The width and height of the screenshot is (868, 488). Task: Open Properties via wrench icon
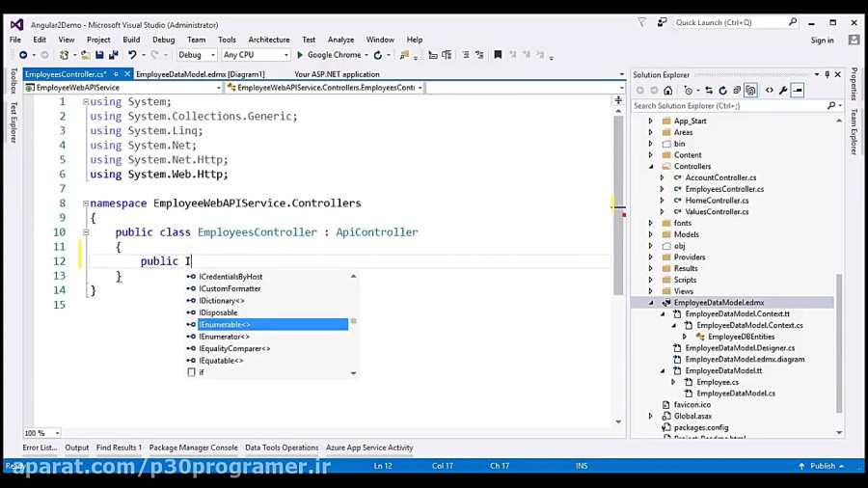pos(783,91)
